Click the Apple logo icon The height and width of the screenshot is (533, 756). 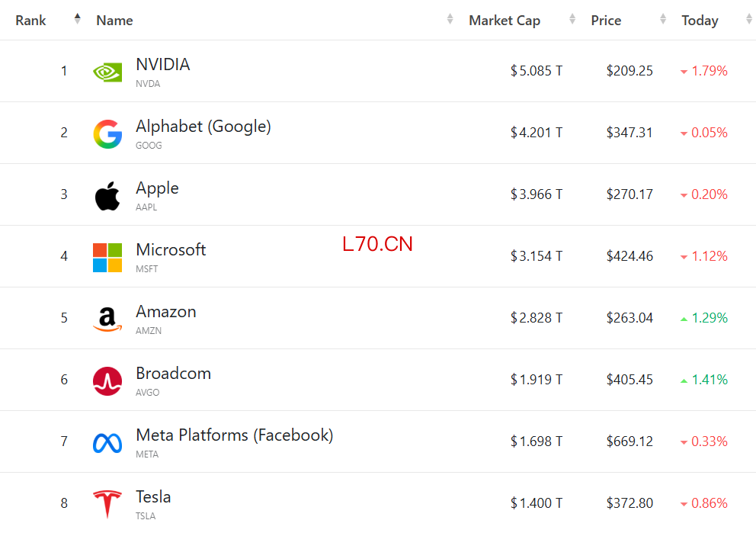(x=107, y=196)
